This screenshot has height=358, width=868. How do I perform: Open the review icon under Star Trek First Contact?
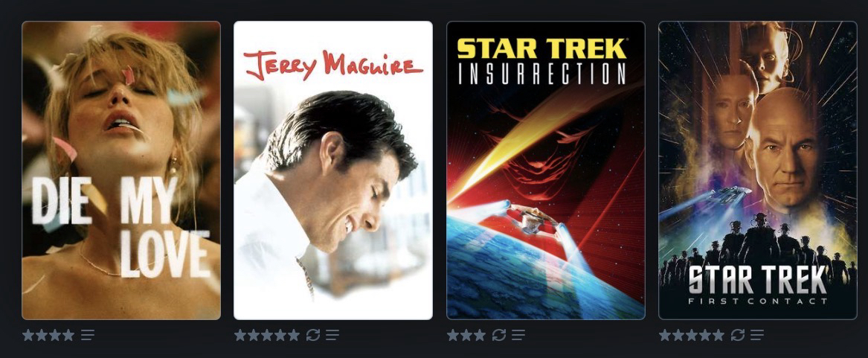point(756,335)
